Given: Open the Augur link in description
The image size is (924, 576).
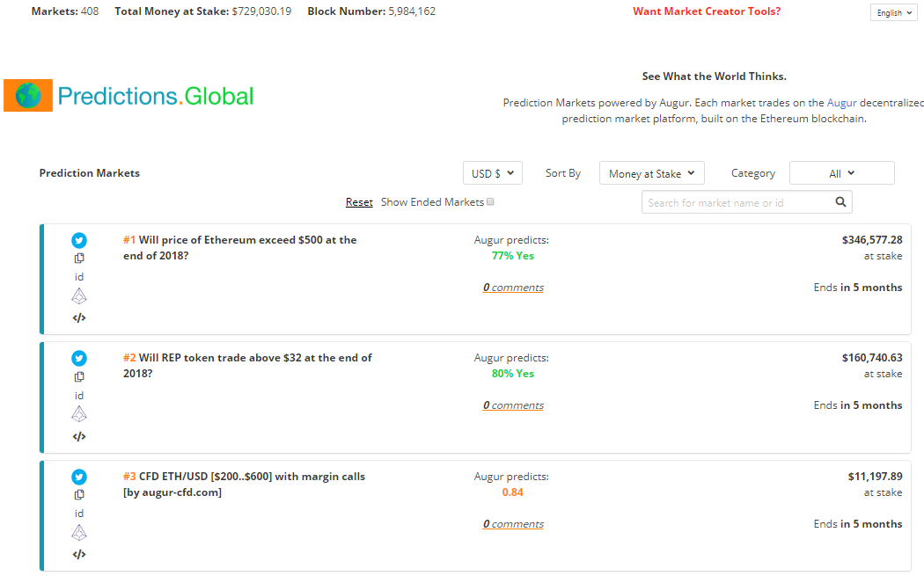Looking at the screenshot, I should coord(841,103).
